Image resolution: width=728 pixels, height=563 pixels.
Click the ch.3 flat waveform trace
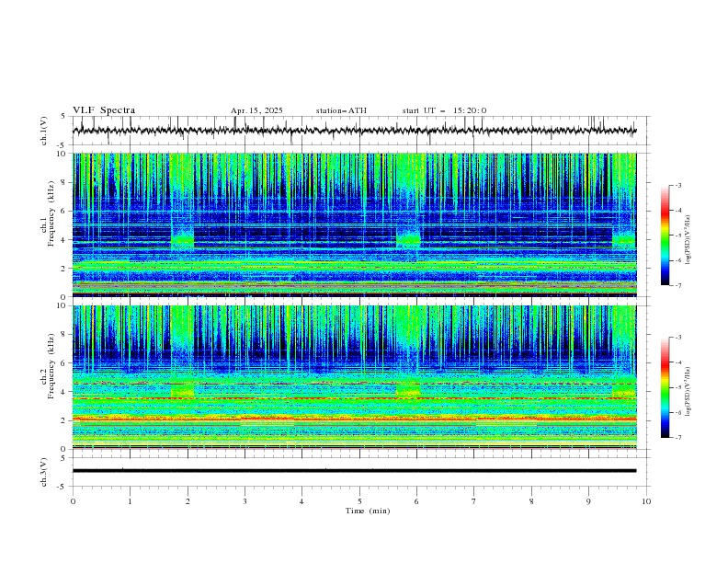[x=355, y=471]
